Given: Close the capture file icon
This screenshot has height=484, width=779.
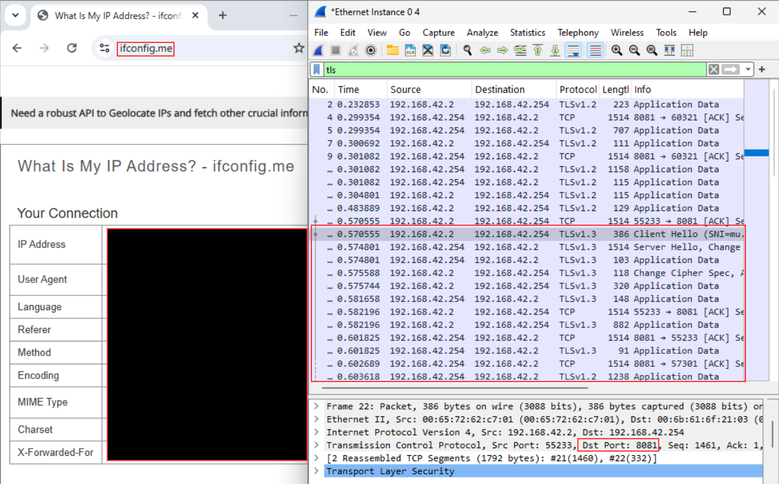Looking at the screenshot, I should (428, 50).
